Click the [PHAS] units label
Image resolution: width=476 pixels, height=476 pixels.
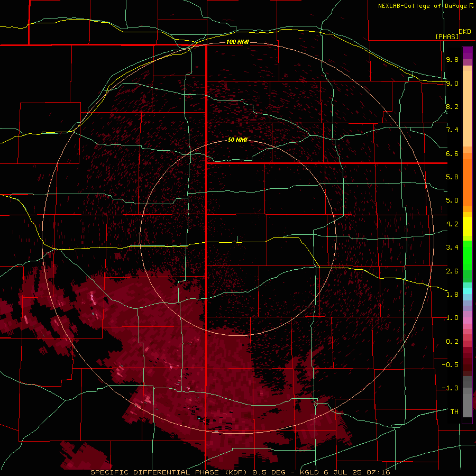447,36
